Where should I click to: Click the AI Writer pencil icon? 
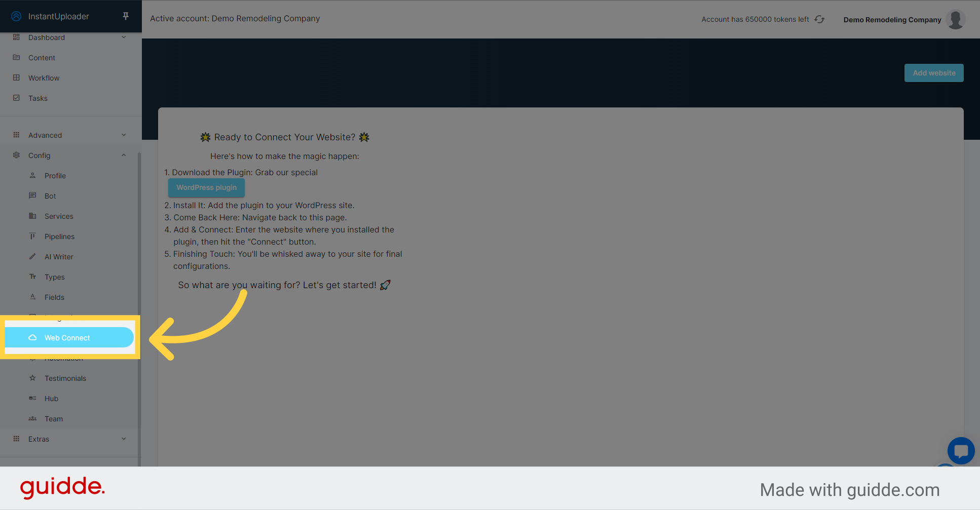(32, 256)
